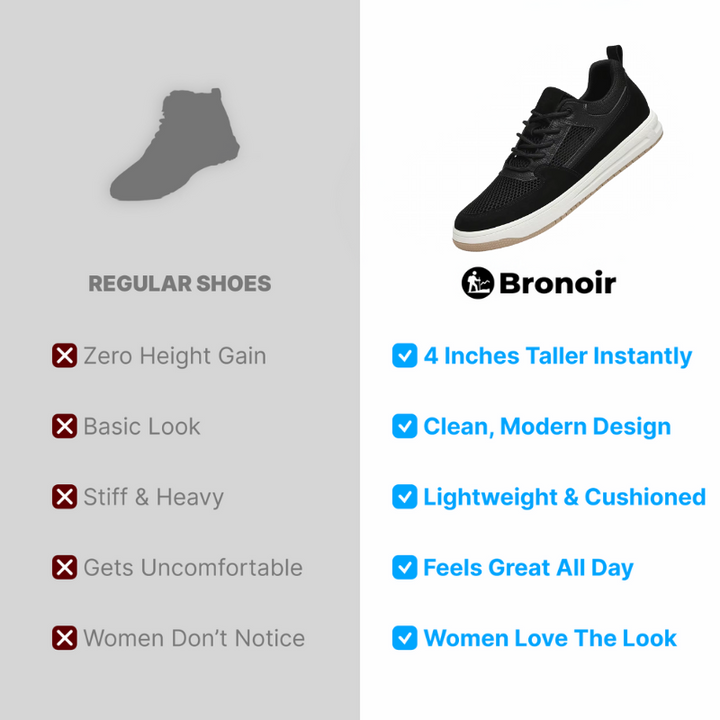This screenshot has width=720, height=720.
Task: Click the Lightweight & Cushioned label
Action: click(x=564, y=497)
